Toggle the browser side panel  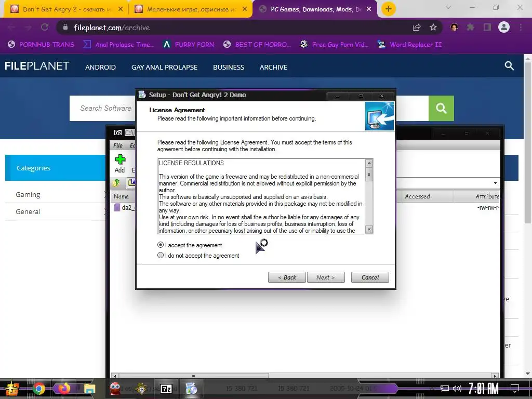pyautogui.click(x=487, y=27)
